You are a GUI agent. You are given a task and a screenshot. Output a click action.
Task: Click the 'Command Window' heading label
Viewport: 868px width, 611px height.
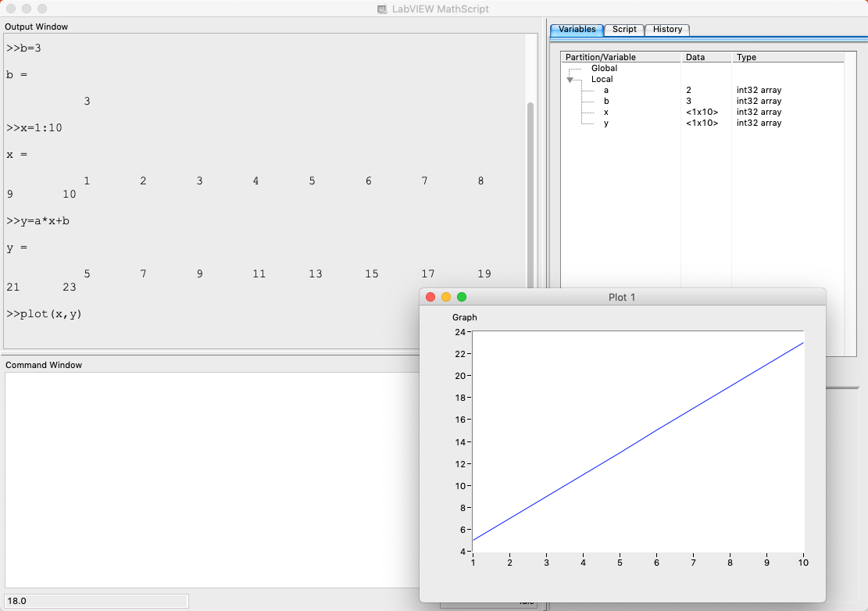(44, 366)
